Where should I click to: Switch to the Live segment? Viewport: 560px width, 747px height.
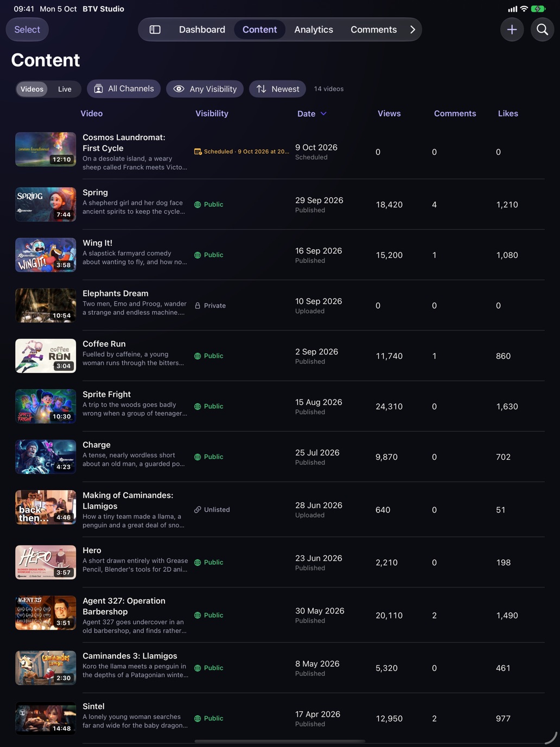coord(65,89)
